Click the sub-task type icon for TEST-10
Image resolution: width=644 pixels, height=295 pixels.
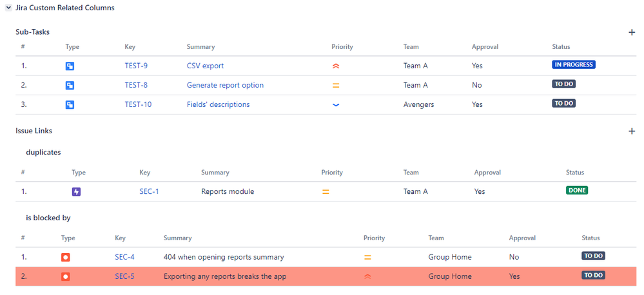(x=70, y=104)
